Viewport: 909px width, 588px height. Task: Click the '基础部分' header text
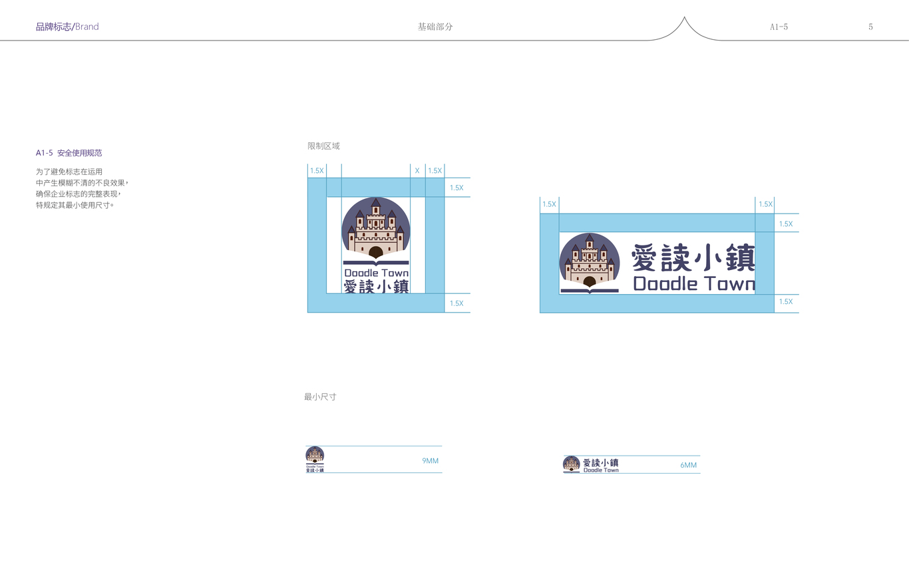(435, 27)
